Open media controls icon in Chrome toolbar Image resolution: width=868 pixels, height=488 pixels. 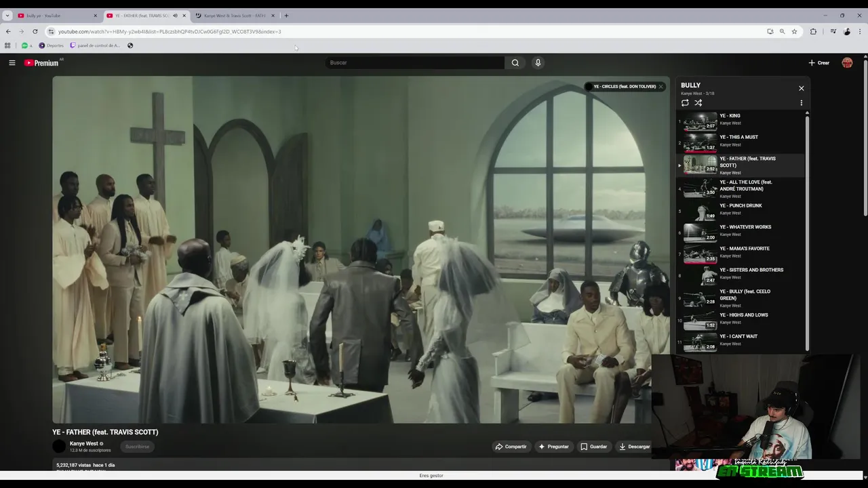[833, 31]
